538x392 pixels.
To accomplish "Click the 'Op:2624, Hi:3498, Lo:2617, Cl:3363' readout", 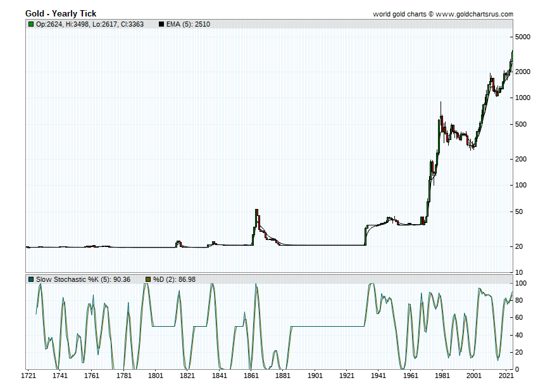I will click(90, 24).
